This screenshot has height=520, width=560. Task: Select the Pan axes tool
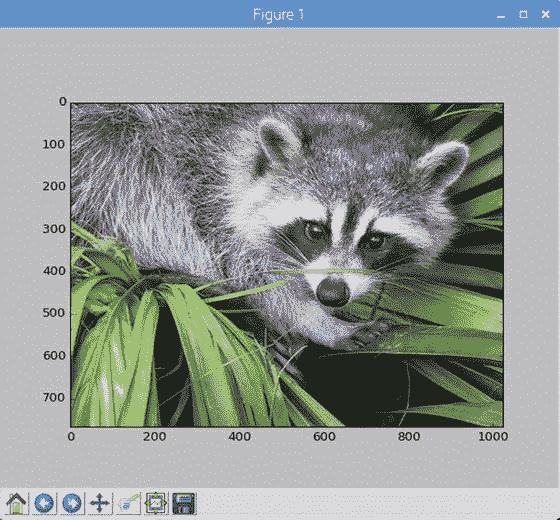pos(100,503)
